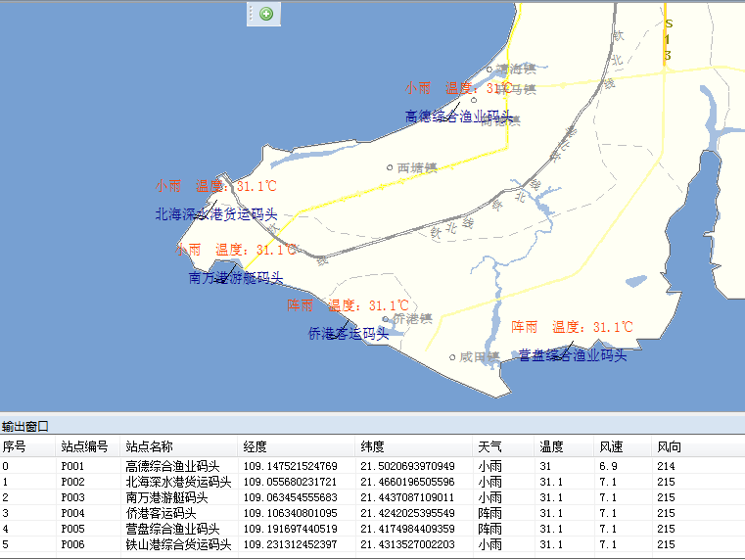Click the 天气 column header
This screenshot has width=745, height=560.
489,446
